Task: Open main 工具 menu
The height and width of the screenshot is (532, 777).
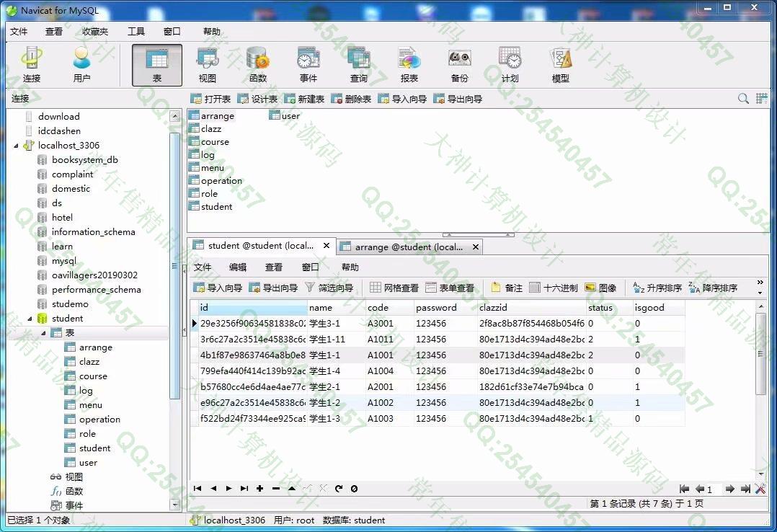Action: tap(136, 31)
